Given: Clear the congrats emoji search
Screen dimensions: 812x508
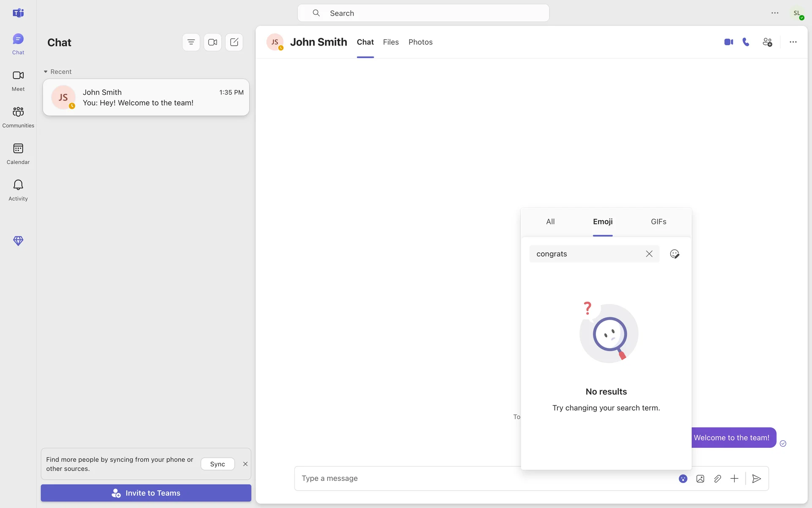Looking at the screenshot, I should pos(649,254).
